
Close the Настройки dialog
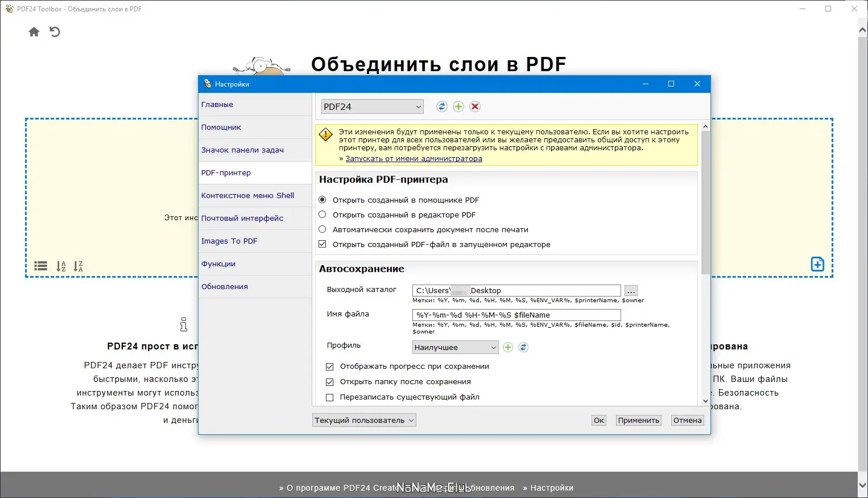697,84
